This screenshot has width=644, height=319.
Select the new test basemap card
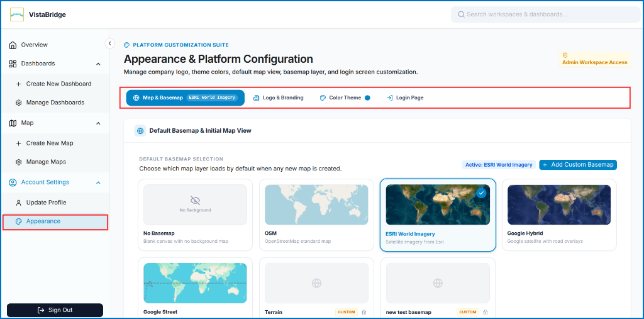click(x=438, y=288)
